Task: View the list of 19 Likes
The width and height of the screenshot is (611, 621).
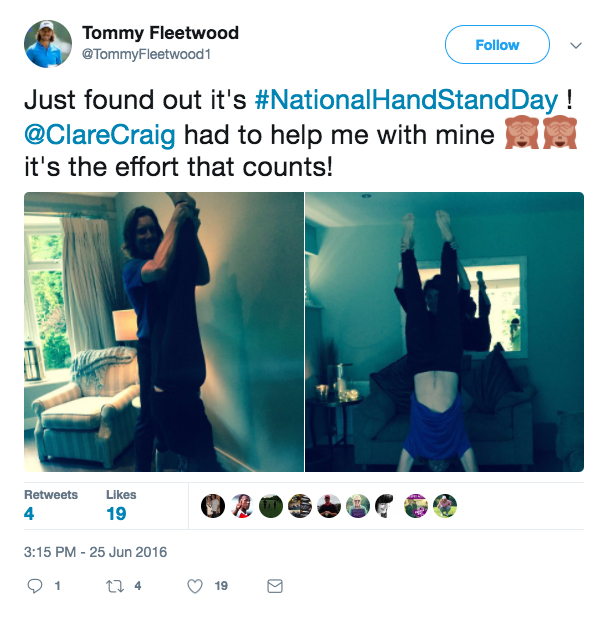Action: [121, 506]
